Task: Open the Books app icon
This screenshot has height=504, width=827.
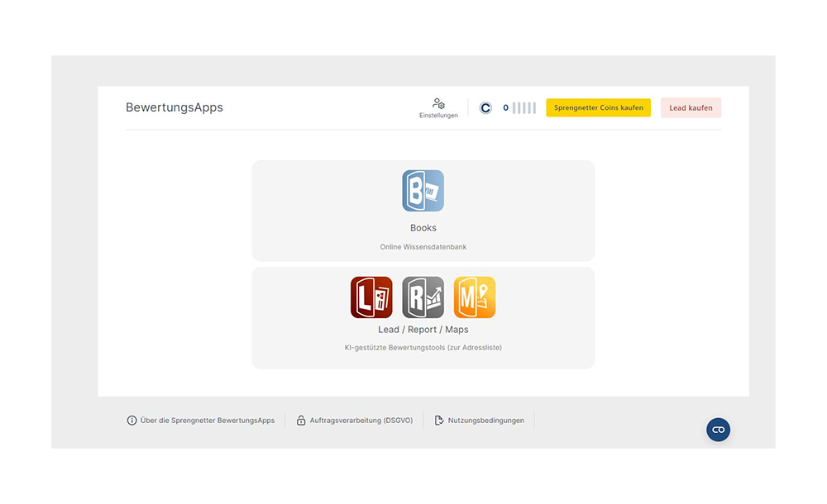Action: [x=423, y=191]
